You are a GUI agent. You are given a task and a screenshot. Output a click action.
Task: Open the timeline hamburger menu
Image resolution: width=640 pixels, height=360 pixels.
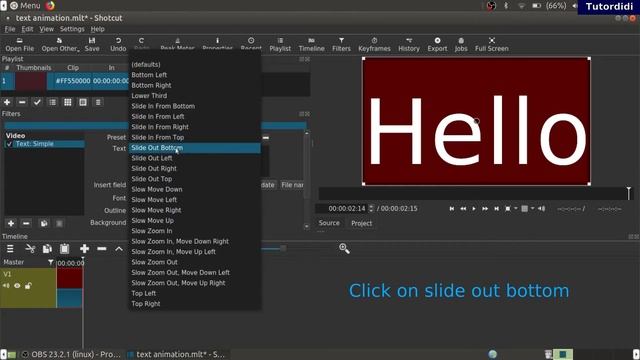tap(10, 249)
